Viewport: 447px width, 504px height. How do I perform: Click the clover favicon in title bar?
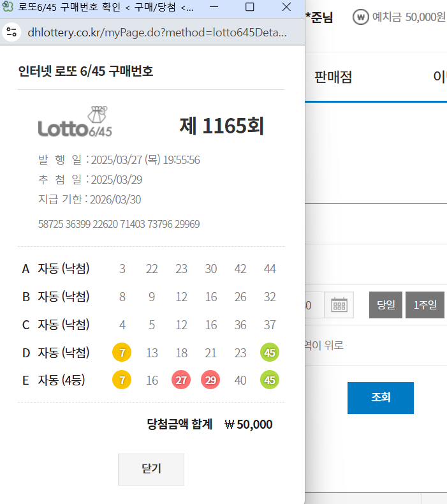point(9,7)
